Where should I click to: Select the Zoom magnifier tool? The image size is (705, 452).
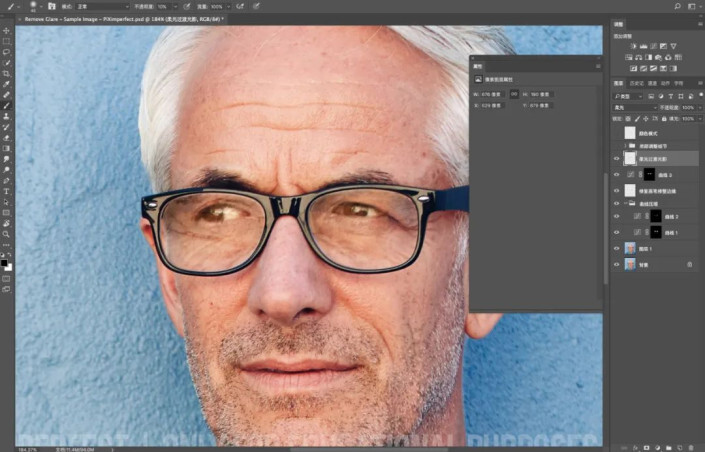pos(6,233)
